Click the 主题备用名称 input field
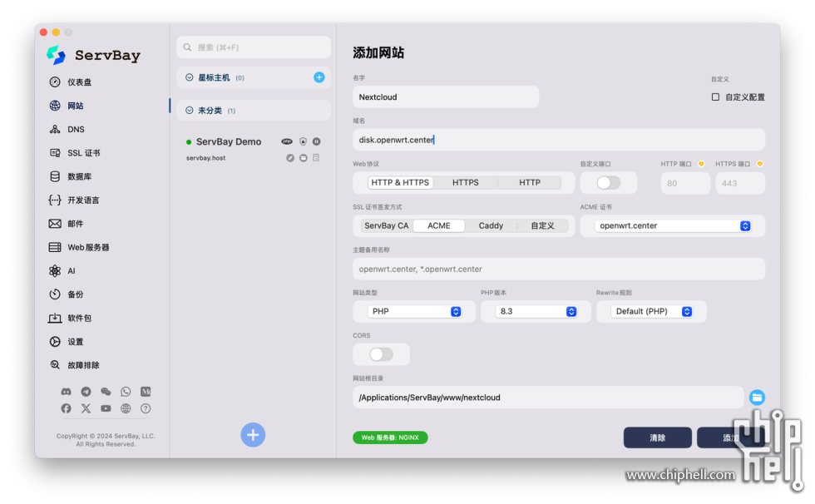 (559, 269)
